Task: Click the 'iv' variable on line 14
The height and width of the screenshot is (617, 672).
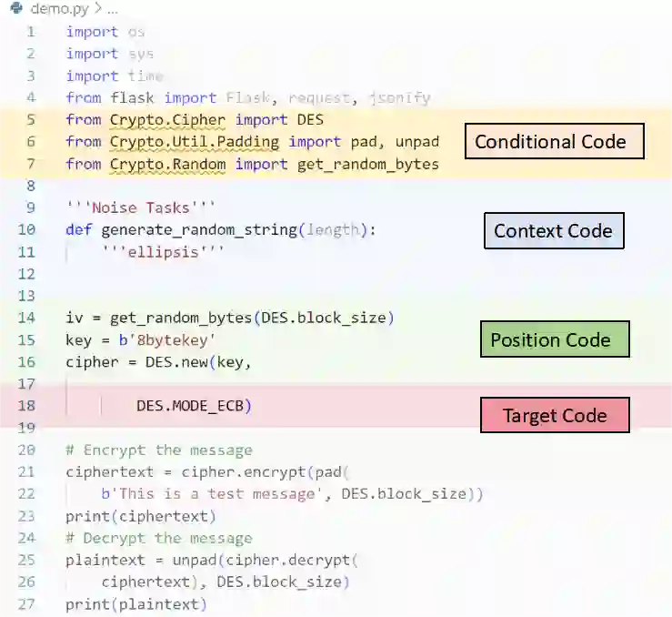Action: click(x=75, y=318)
